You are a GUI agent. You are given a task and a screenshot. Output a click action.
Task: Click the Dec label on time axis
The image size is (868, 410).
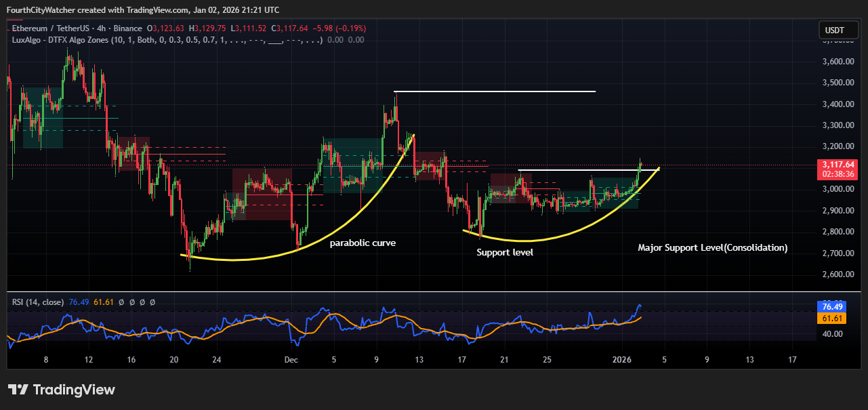[x=291, y=359]
